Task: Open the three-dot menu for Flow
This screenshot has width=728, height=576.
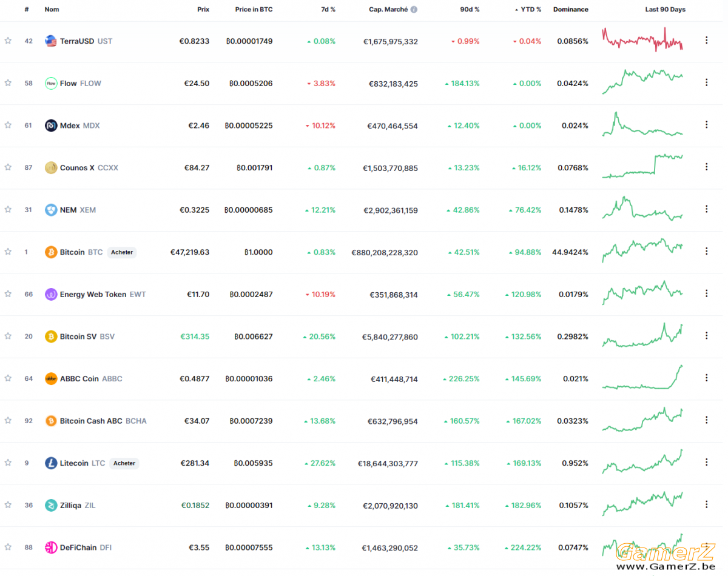Action: (706, 82)
